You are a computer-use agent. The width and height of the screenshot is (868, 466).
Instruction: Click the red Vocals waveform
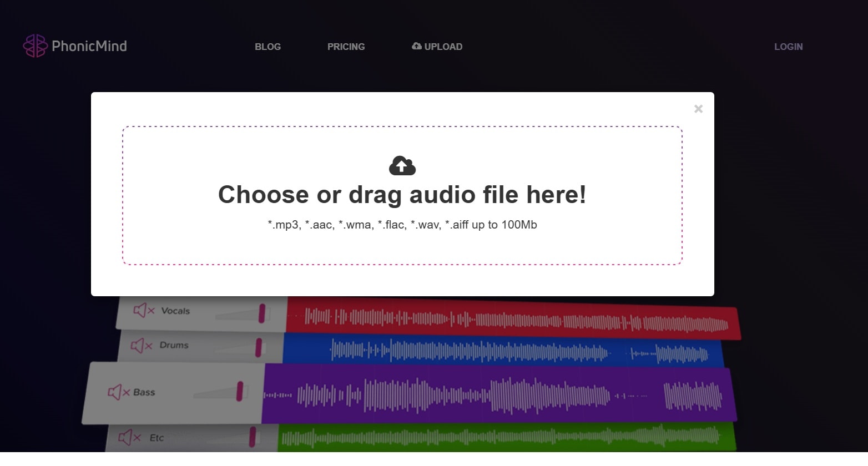tap(513, 320)
